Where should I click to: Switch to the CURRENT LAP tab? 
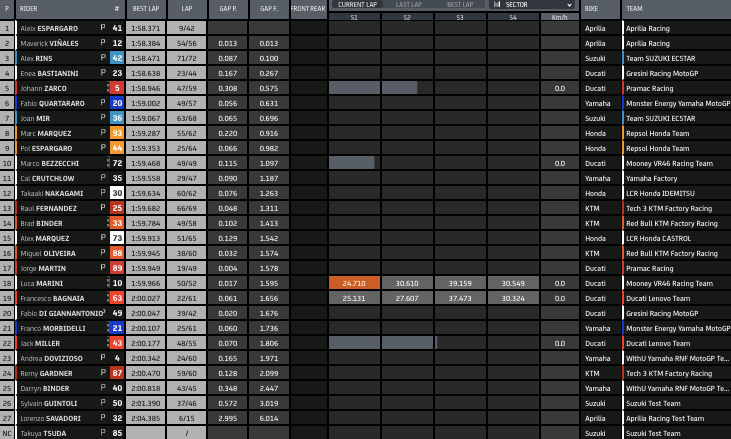(357, 4)
